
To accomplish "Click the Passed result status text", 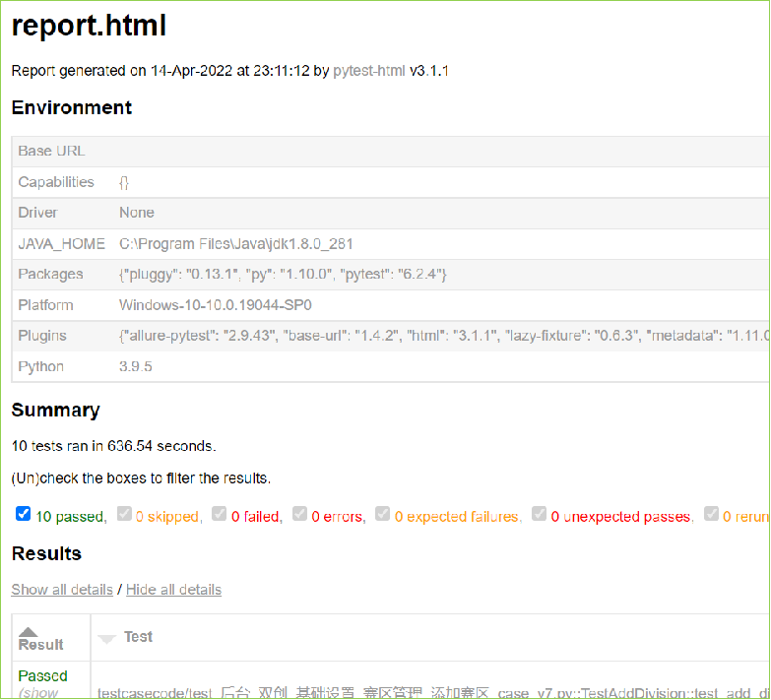I will (x=42, y=676).
